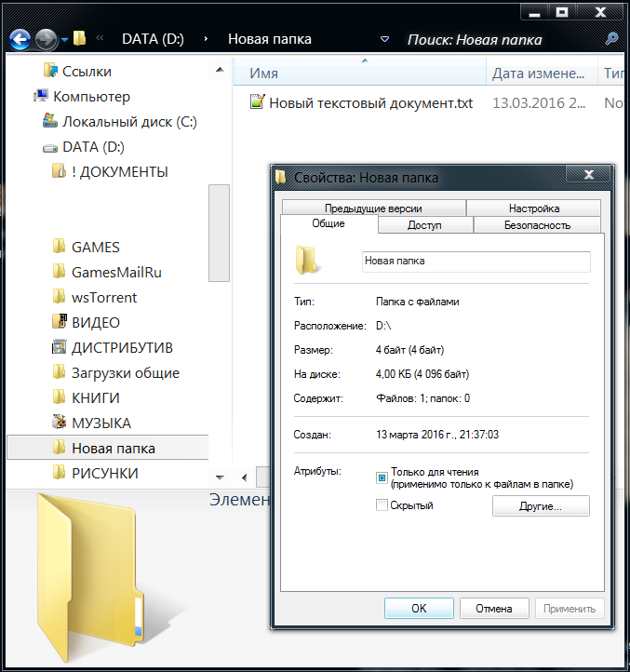The image size is (630, 672).
Task: Open recent pages dropdown next to Forward
Action: pos(64,40)
